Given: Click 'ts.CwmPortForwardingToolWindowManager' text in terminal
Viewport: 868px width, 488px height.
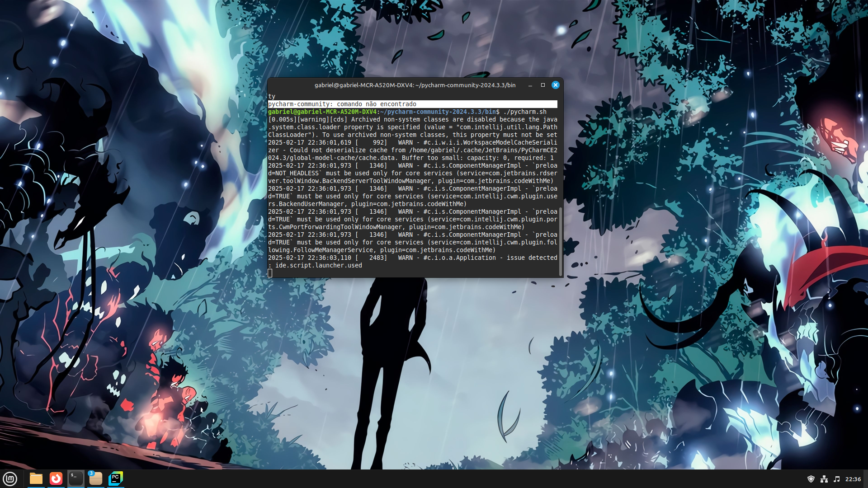Looking at the screenshot, I should click(x=335, y=227).
